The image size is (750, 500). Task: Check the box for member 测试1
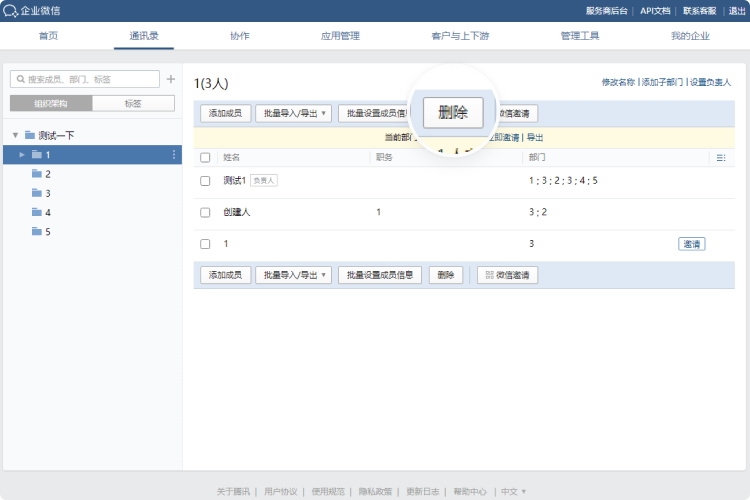coord(205,181)
